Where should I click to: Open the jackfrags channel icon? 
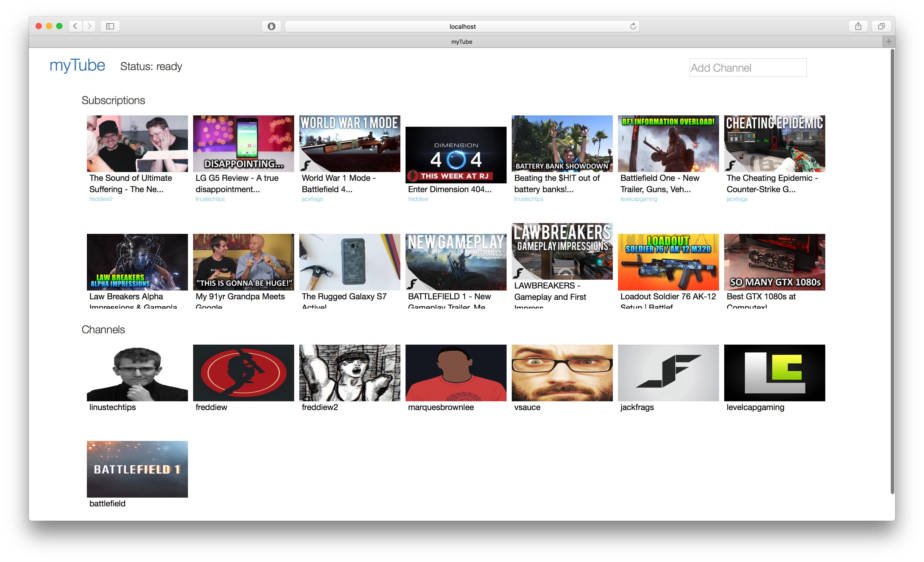tap(668, 373)
